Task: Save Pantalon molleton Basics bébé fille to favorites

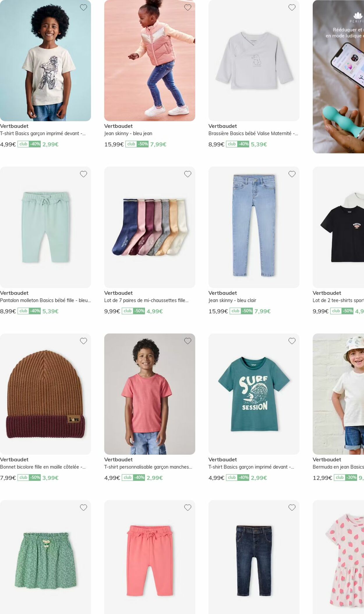Action: (84, 174)
